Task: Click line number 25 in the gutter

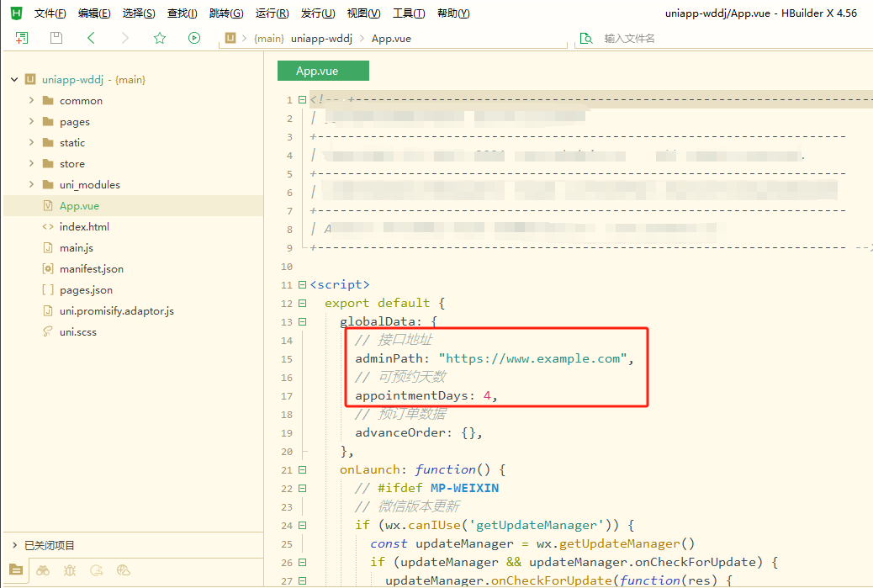Action: 287,544
